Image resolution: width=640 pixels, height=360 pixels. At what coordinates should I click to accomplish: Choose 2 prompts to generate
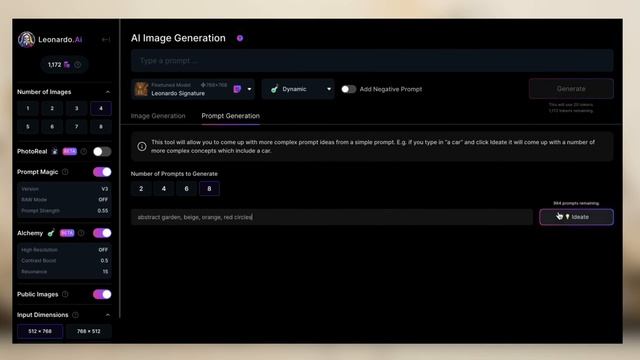[x=141, y=189]
